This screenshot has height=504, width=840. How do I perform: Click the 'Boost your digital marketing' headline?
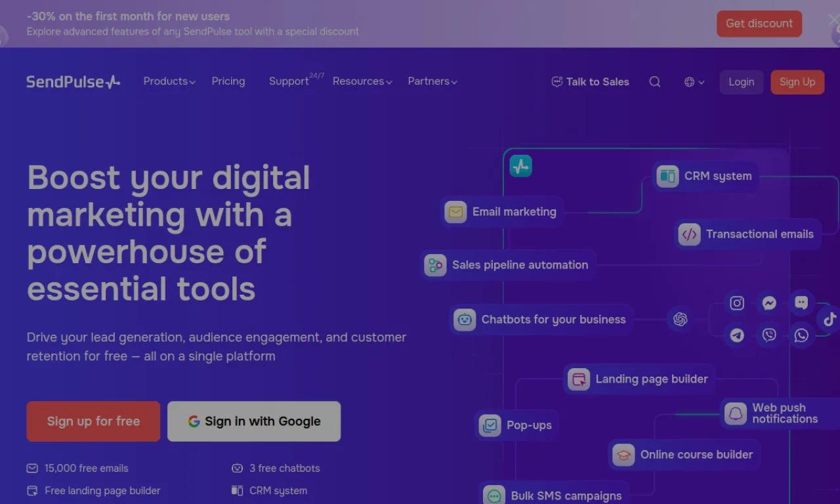pyautogui.click(x=169, y=233)
